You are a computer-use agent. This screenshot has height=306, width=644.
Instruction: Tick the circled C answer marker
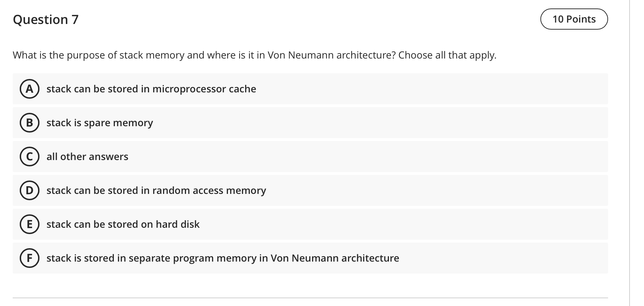point(30,157)
